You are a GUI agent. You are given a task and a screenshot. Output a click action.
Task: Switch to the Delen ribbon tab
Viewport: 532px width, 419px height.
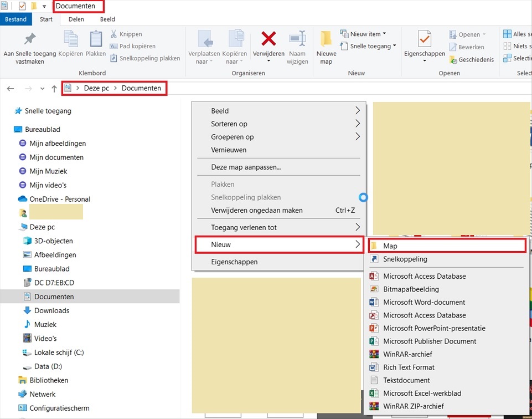pos(76,19)
